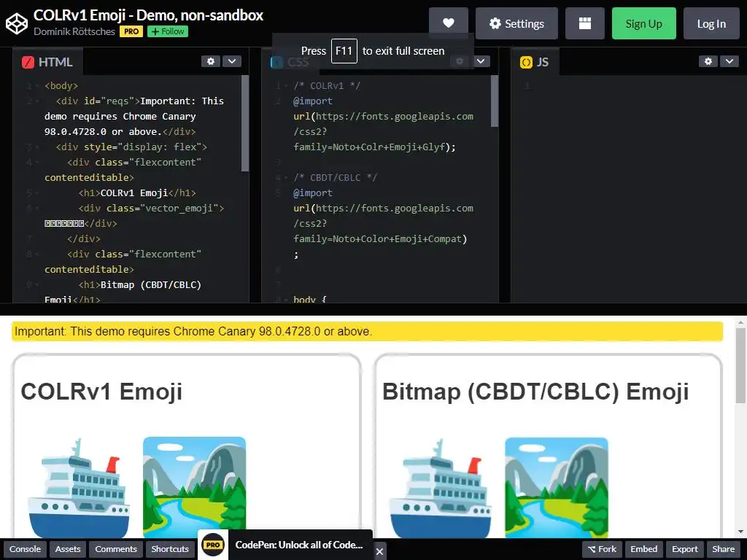Viewport: 747px width, 560px height.
Task: Fork this pen
Action: (x=602, y=549)
